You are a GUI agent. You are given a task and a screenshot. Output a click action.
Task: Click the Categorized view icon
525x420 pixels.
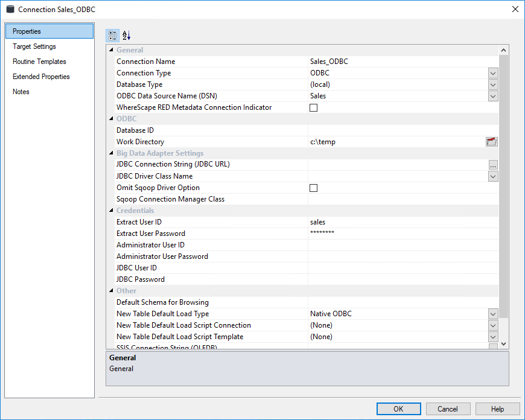pyautogui.click(x=113, y=36)
